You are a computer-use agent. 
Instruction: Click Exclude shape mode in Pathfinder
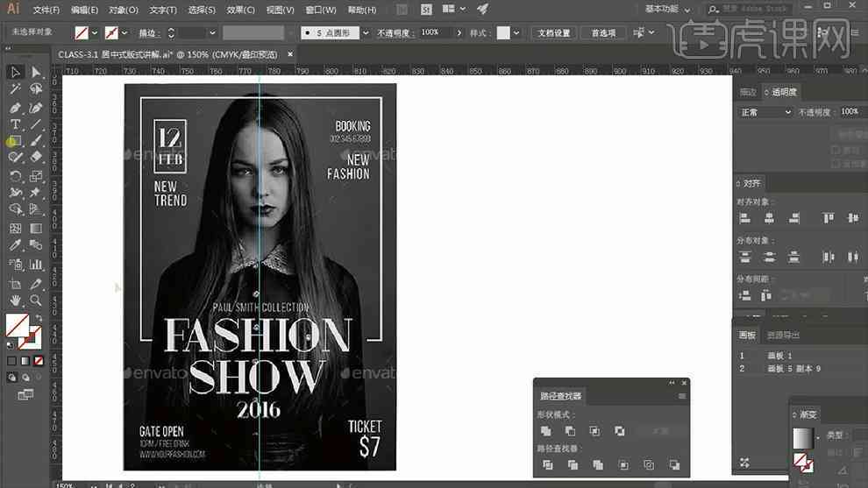click(620, 431)
